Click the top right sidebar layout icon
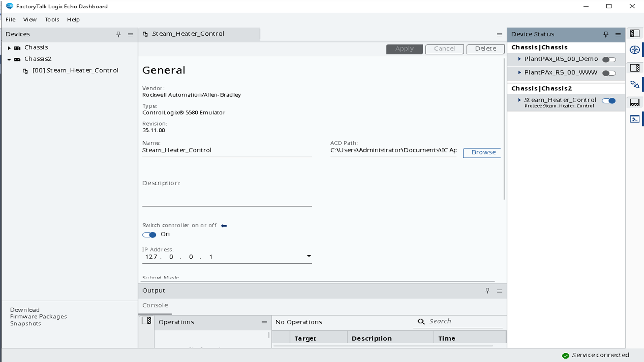Screen dimensions: 644x362 [635, 33]
